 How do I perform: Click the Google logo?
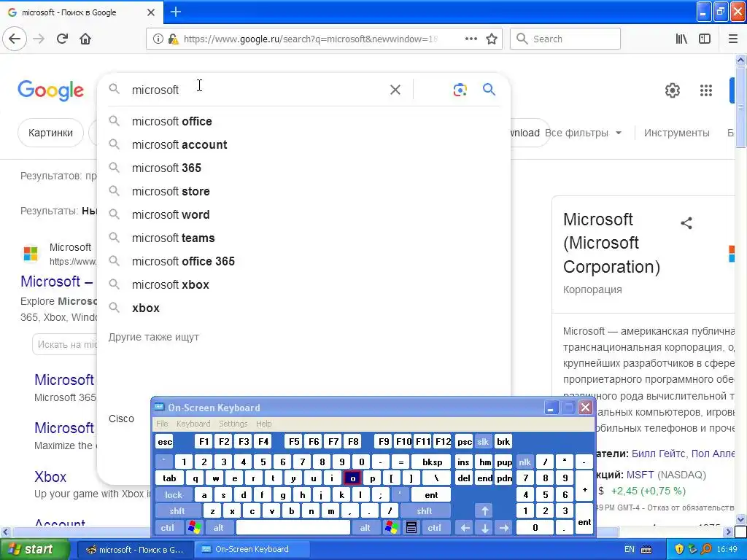(50, 90)
